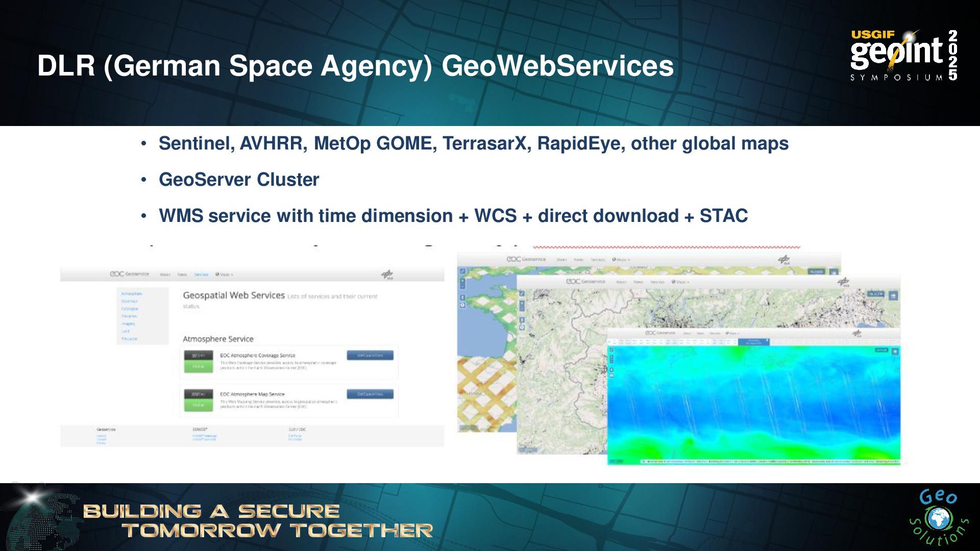Expand the Maps dropdown on the services list page
Image resolution: width=980 pixels, height=551 pixels.
tap(224, 274)
